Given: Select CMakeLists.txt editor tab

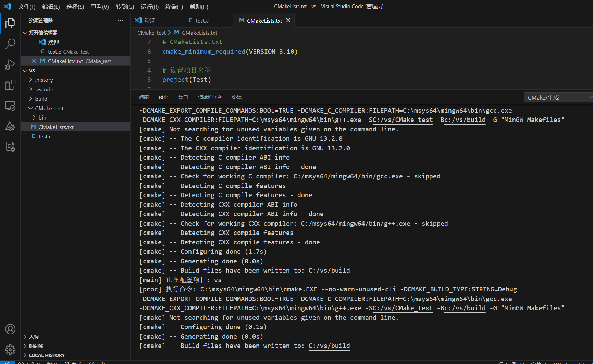Looking at the screenshot, I should coord(264,21).
